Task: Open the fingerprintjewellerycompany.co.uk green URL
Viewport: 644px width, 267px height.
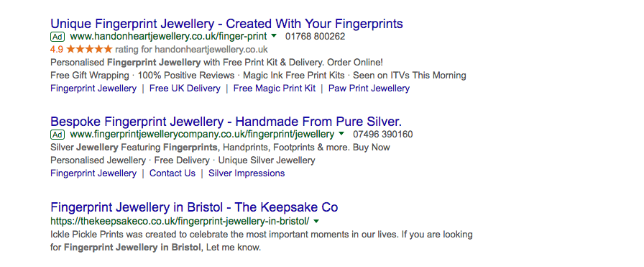Action: pos(202,134)
